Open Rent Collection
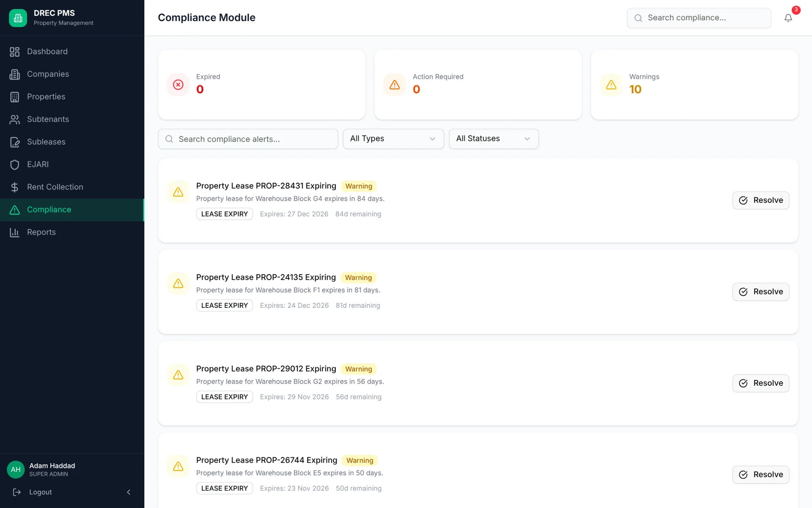This screenshot has height=508, width=812. click(x=72, y=187)
